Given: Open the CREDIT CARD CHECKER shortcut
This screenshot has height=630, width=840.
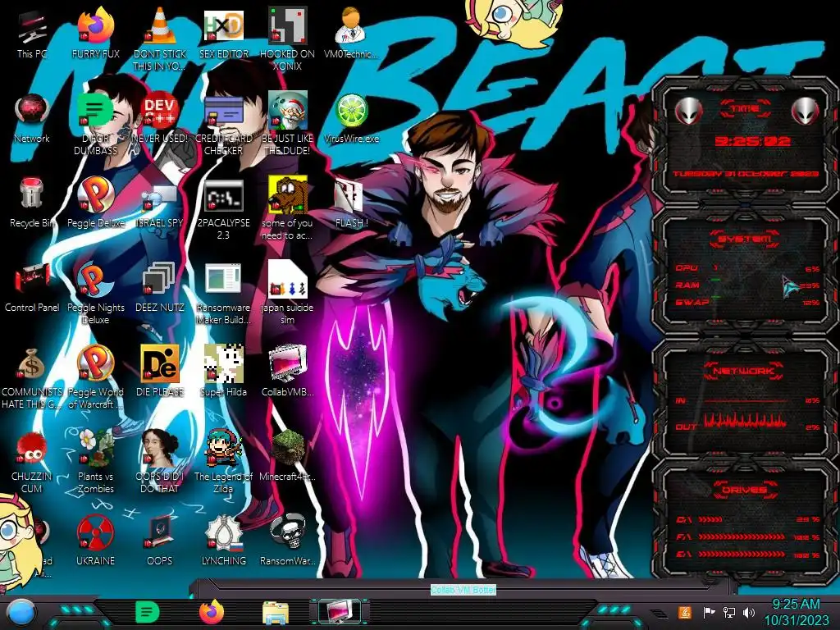Looking at the screenshot, I should pyautogui.click(x=223, y=112).
